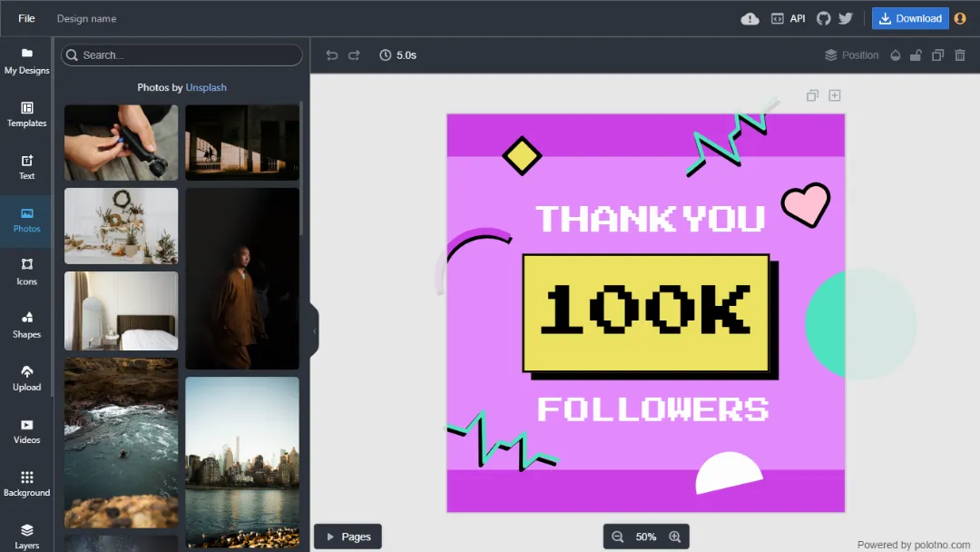Select the yellow diamond shape on canvas
980x552 pixels.
[522, 155]
